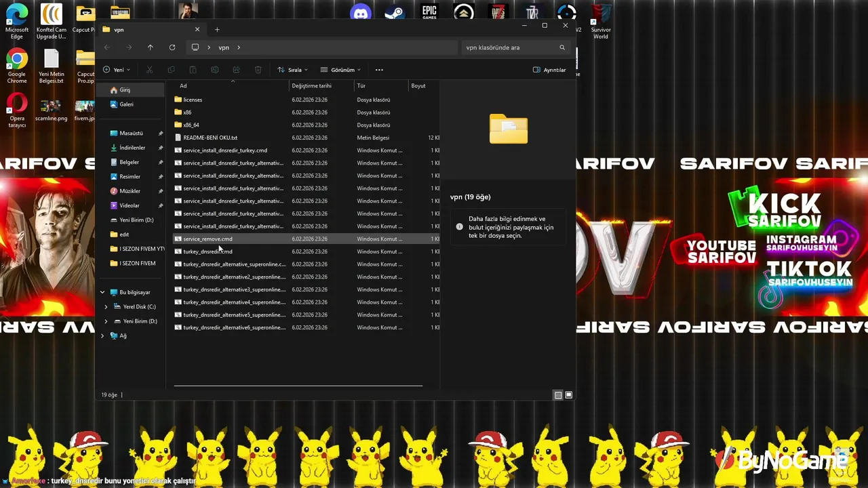The height and width of the screenshot is (488, 868).
Task: Switch to large thumbnails view icon in status bar
Action: 569,395
